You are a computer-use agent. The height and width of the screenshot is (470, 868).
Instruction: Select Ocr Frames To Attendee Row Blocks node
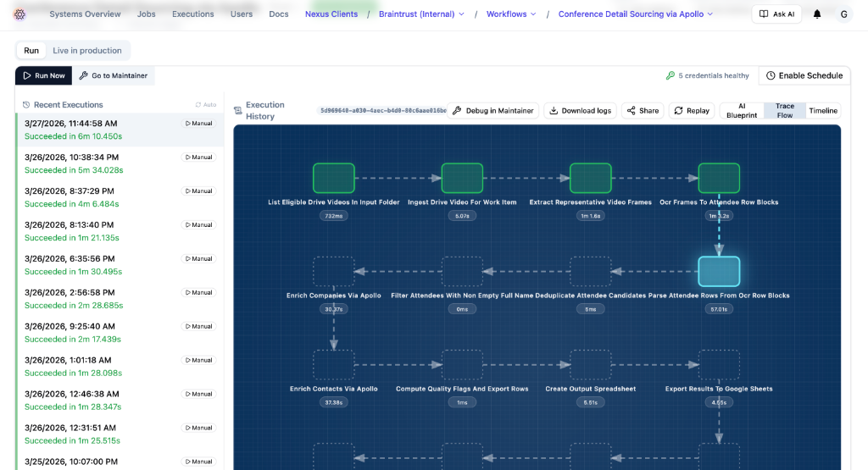pyautogui.click(x=719, y=178)
